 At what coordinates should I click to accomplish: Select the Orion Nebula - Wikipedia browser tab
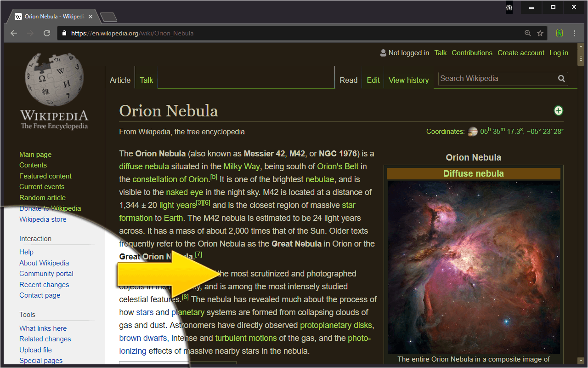(54, 17)
